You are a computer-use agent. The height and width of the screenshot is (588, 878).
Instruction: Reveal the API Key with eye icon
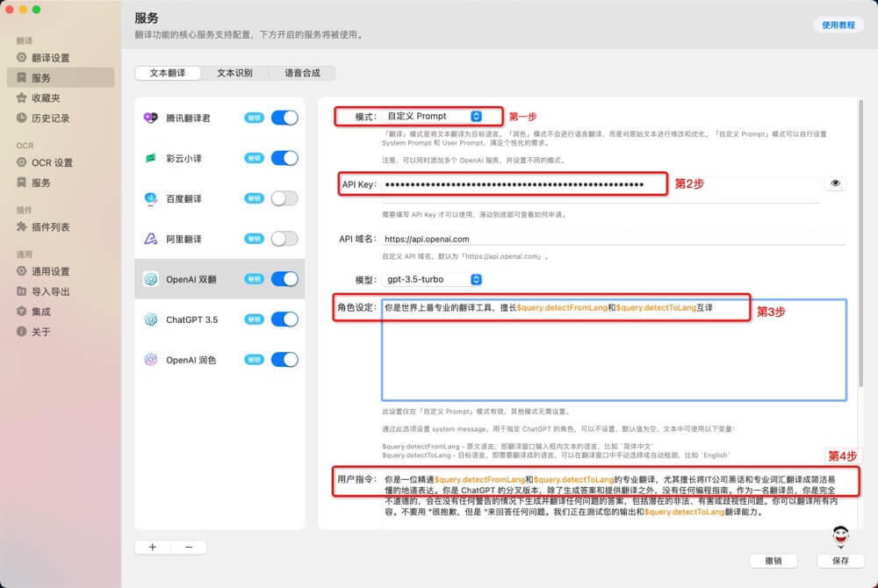(835, 183)
